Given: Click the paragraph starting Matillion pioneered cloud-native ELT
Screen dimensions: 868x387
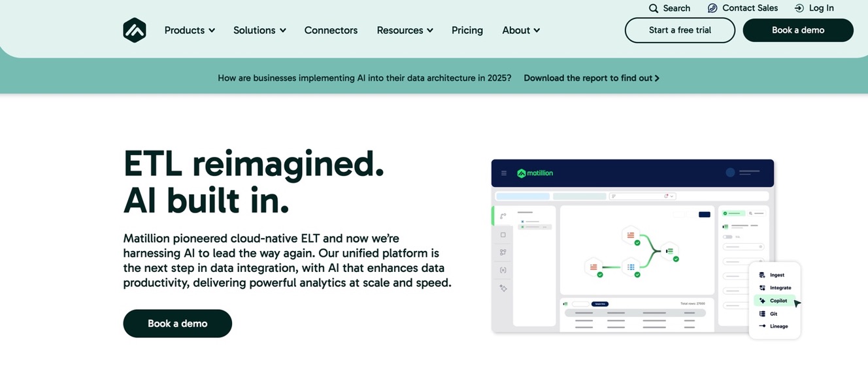Looking at the screenshot, I should [x=287, y=260].
